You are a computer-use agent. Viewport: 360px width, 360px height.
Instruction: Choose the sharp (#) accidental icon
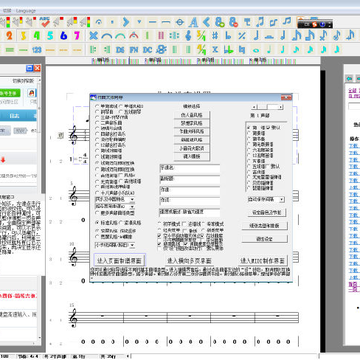(x=215, y=35)
